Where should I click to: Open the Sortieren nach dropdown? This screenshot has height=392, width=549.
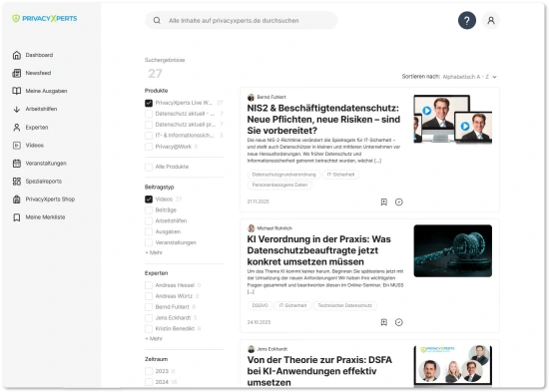click(x=469, y=77)
